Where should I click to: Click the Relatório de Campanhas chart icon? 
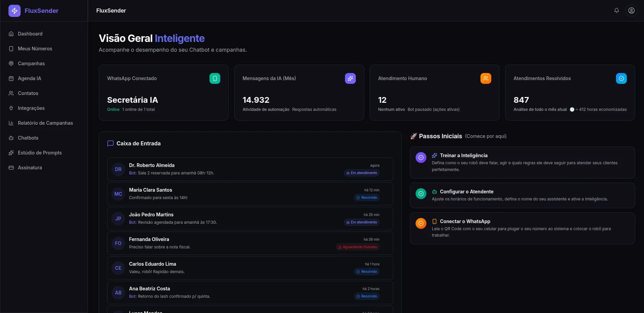coord(11,123)
